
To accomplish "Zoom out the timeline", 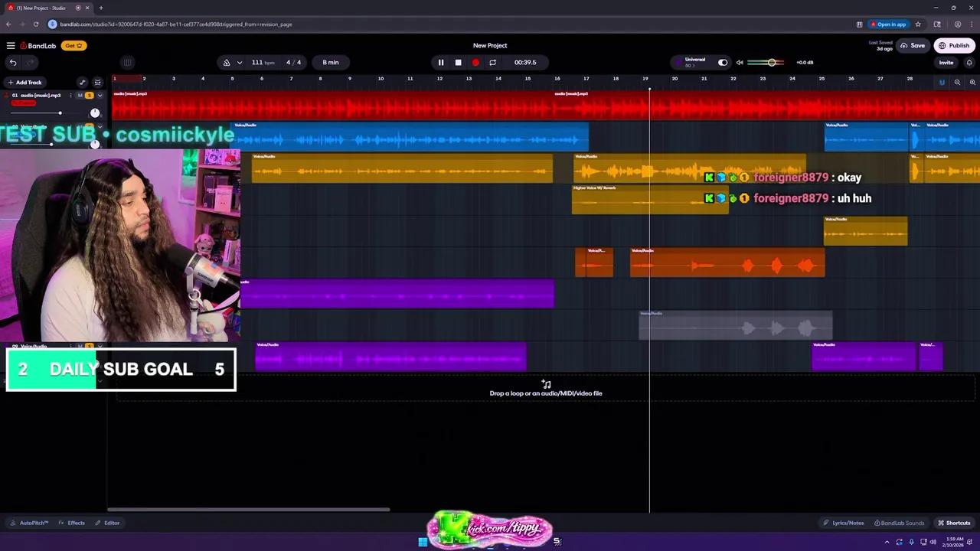I will pos(957,83).
